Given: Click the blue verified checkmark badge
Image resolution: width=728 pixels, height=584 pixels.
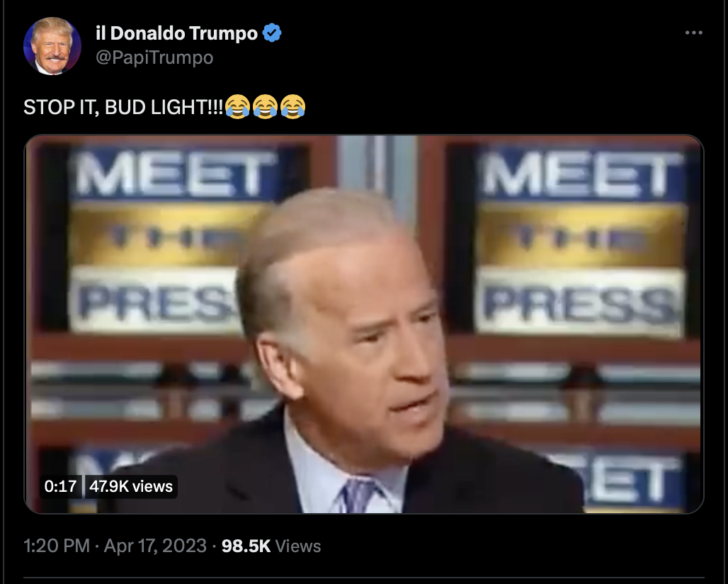Looking at the screenshot, I should click(272, 33).
